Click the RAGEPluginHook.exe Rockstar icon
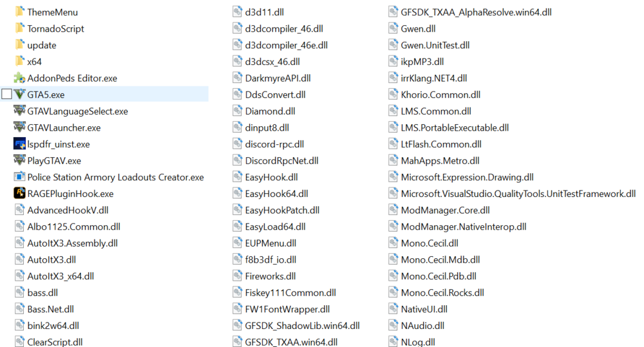Viewport: 644px width, 347px height. 19,193
